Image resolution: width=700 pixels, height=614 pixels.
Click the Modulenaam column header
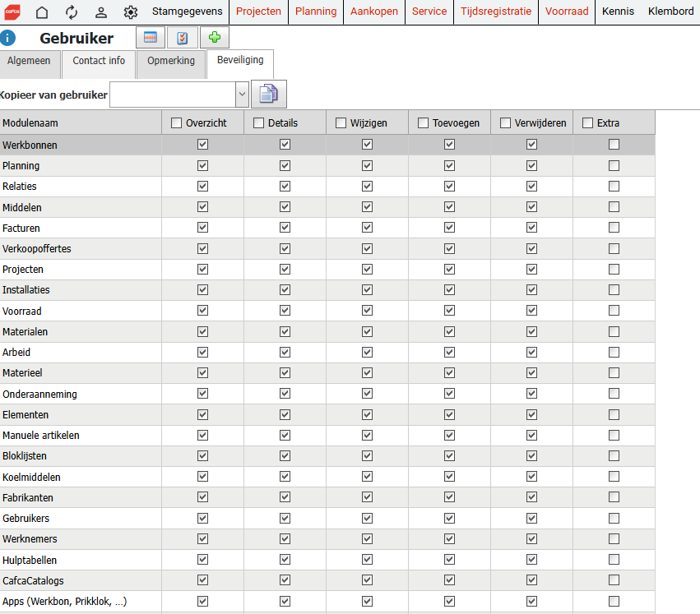pos(81,122)
